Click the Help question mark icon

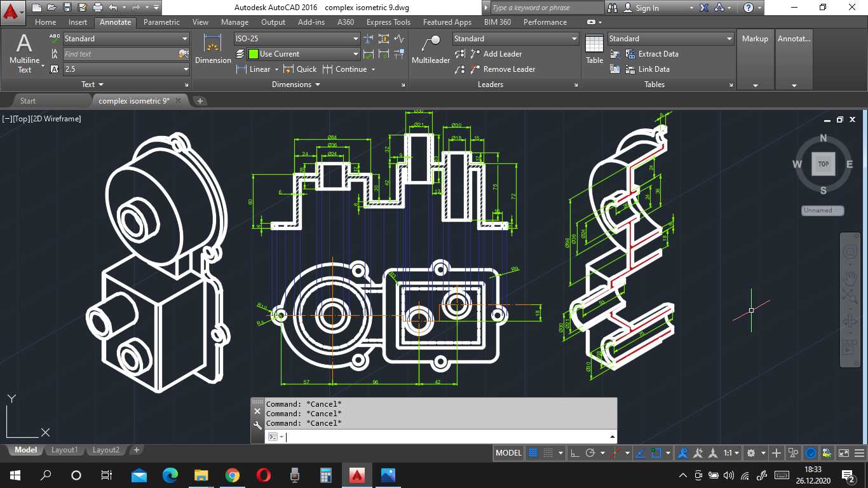tap(749, 8)
